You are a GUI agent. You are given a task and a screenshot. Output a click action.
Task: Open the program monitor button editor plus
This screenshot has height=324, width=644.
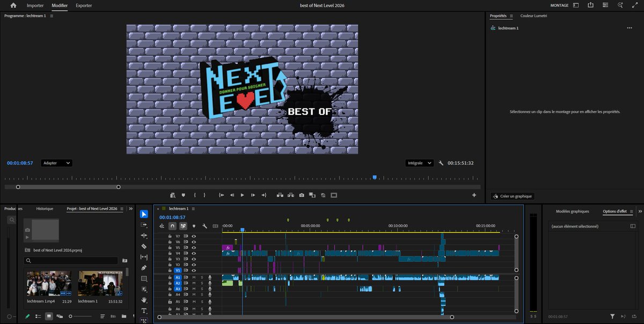(x=474, y=195)
